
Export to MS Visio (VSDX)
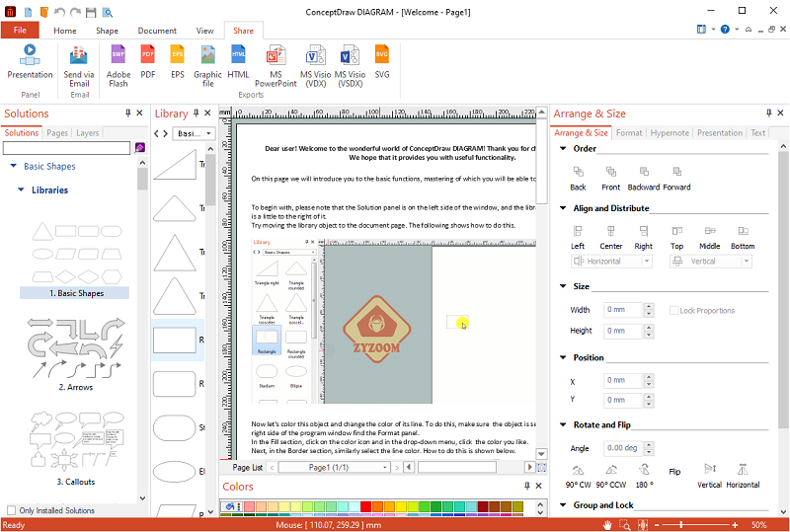(x=350, y=66)
